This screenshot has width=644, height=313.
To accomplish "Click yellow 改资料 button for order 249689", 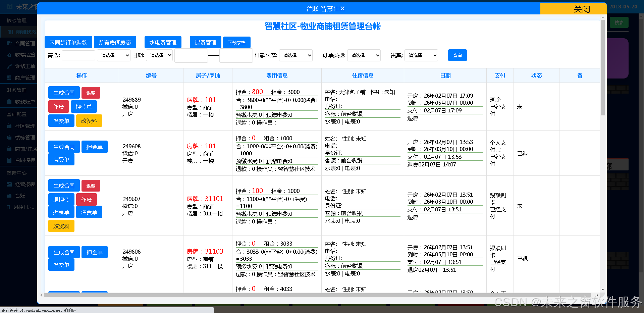I will click(x=89, y=121).
